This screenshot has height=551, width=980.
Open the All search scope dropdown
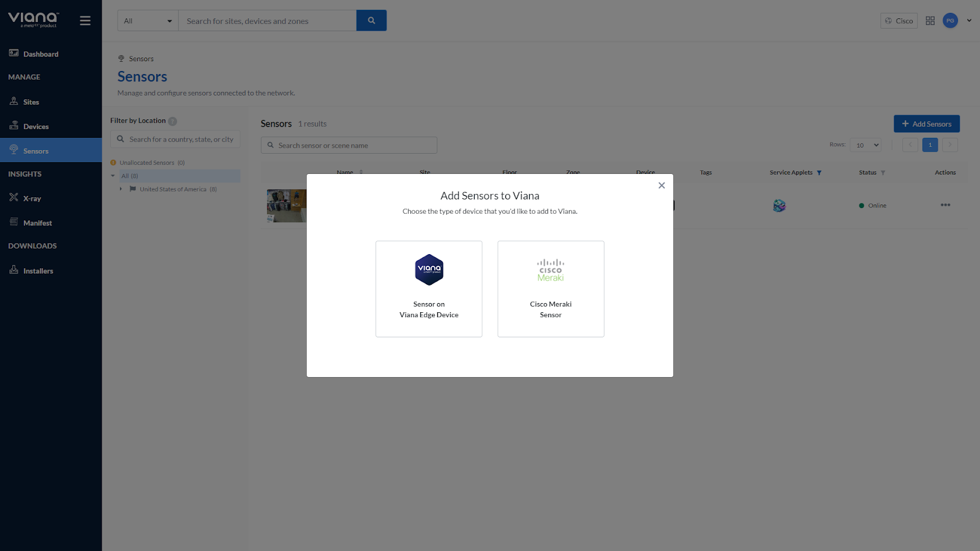point(148,21)
